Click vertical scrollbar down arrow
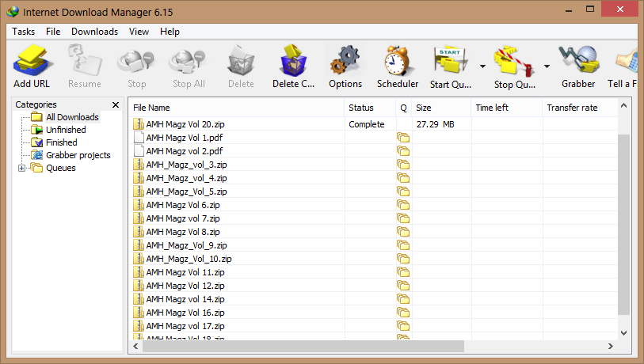Screen dimensions: 644x364 [x=623, y=333]
